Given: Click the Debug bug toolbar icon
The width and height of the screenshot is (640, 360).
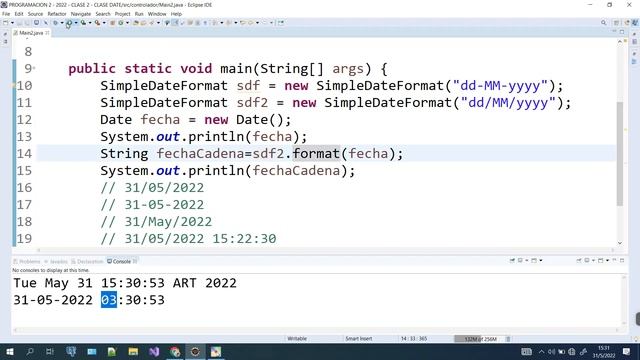Looking at the screenshot, I should 56,23.
